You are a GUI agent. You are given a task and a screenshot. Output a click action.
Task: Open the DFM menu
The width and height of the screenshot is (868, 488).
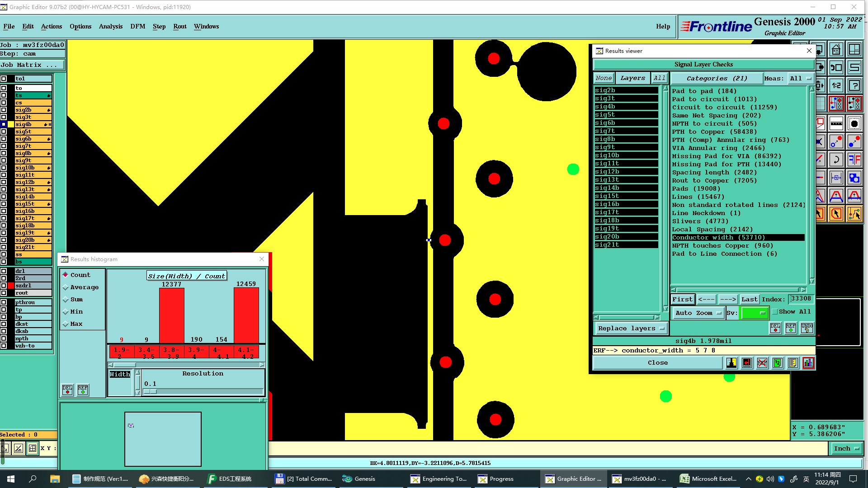click(x=137, y=26)
